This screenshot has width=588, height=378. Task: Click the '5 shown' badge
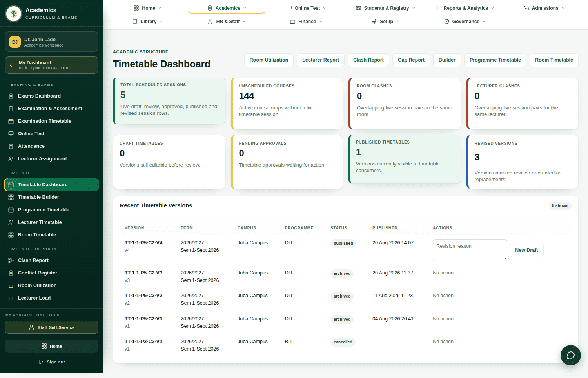[x=560, y=205]
